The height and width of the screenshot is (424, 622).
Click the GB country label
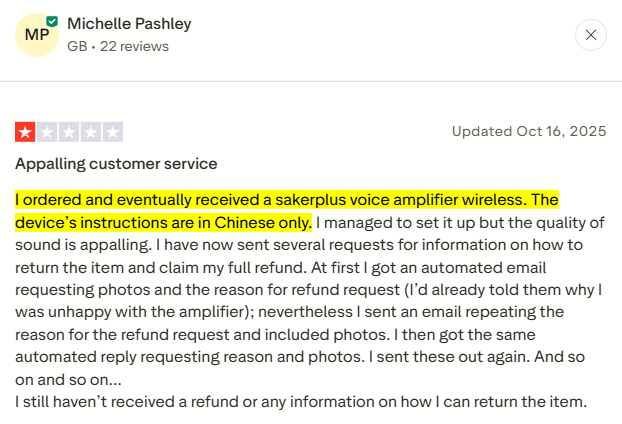tap(76, 46)
